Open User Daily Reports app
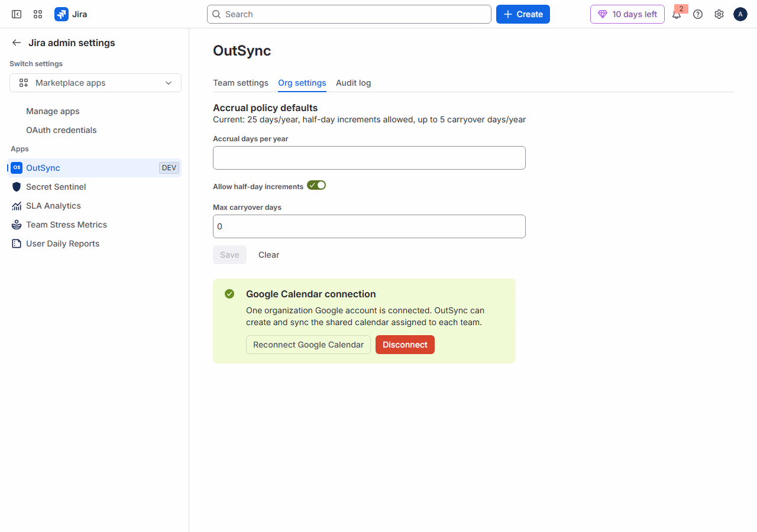This screenshot has width=757, height=532. click(94, 244)
